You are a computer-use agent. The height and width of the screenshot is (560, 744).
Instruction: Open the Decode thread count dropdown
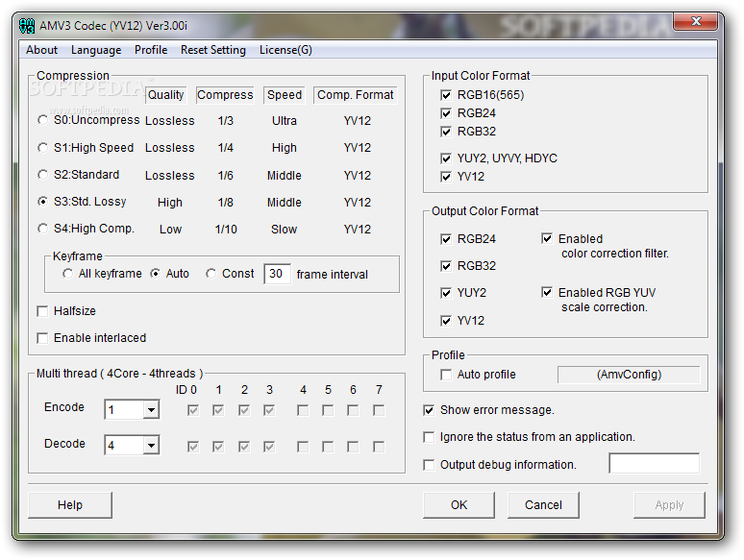[x=151, y=446]
